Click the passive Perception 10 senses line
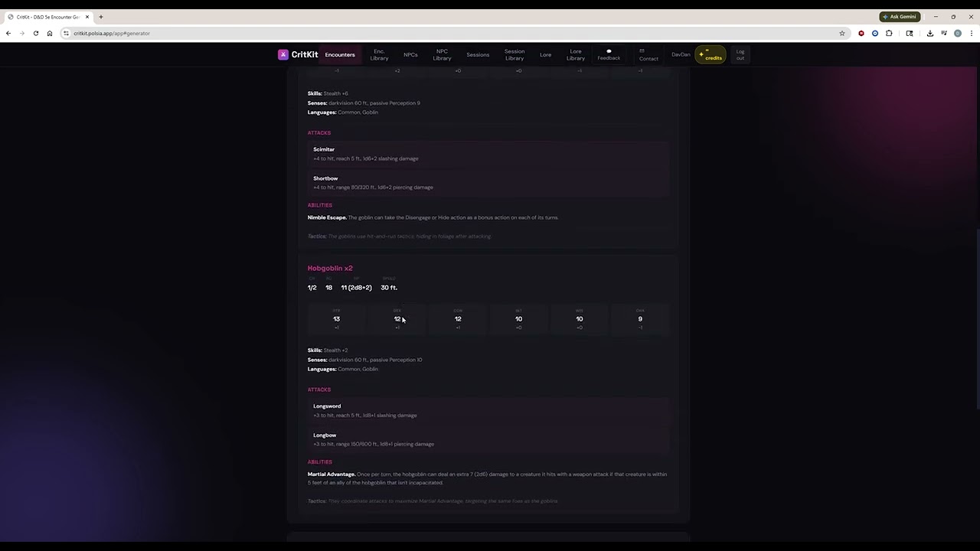The width and height of the screenshot is (980, 551). pyautogui.click(x=364, y=360)
